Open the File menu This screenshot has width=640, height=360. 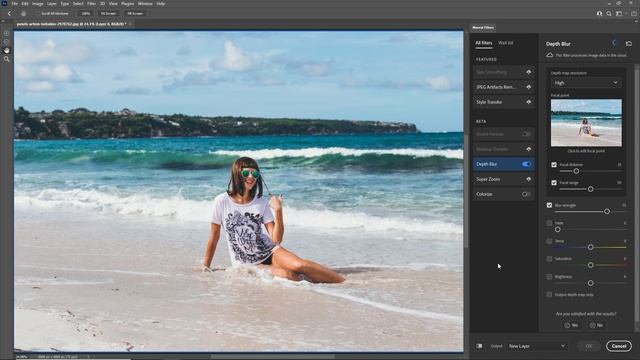(15, 4)
